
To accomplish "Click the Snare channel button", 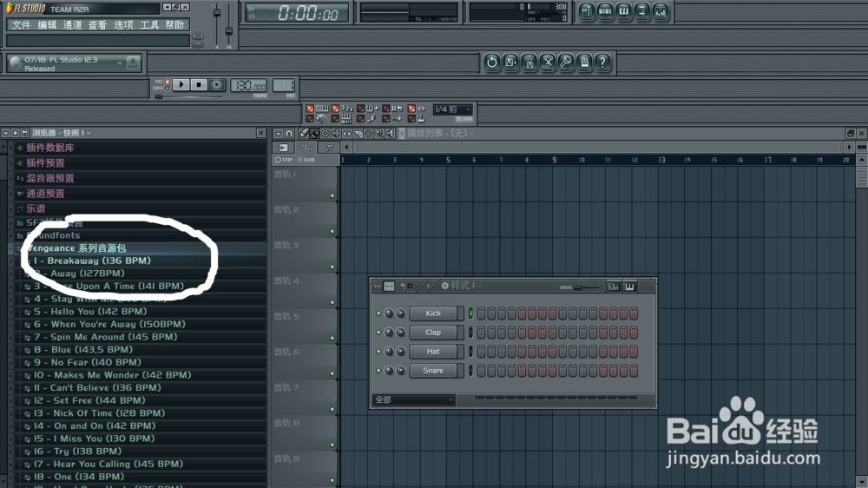I will click(x=433, y=371).
